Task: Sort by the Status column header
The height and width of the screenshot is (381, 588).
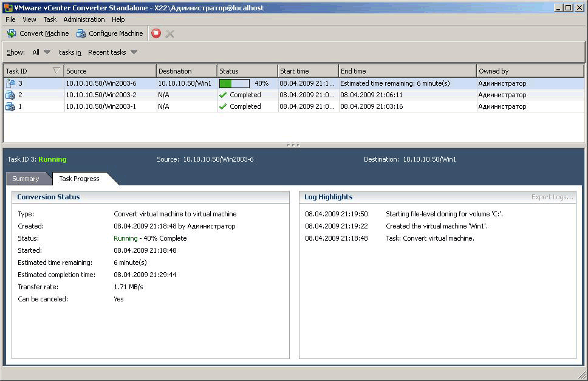Action: [247, 71]
